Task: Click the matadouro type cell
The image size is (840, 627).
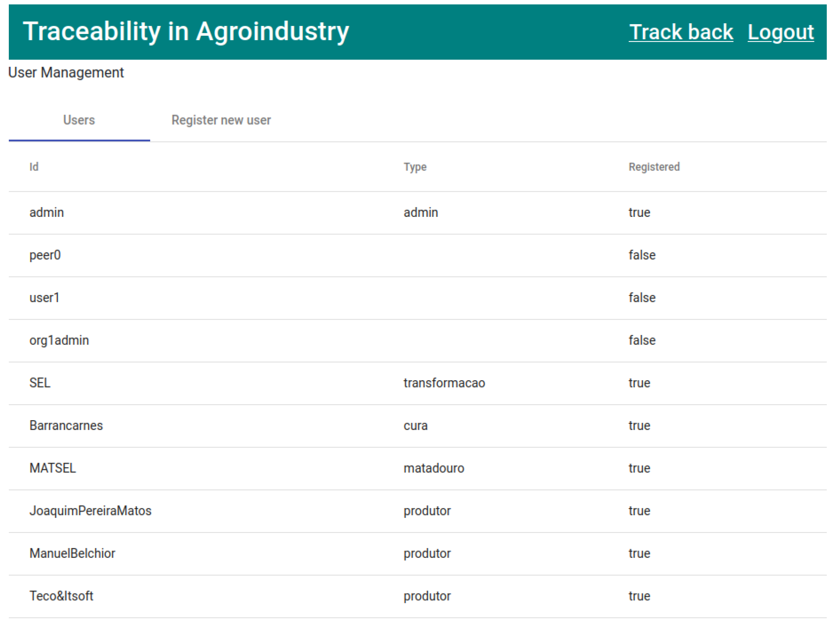Action: pyautogui.click(x=433, y=468)
